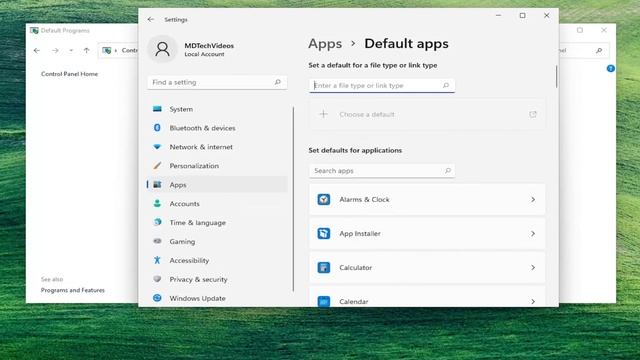The height and width of the screenshot is (360, 640).
Task: Click the blue help icon in Default Programs window
Action: (611, 69)
